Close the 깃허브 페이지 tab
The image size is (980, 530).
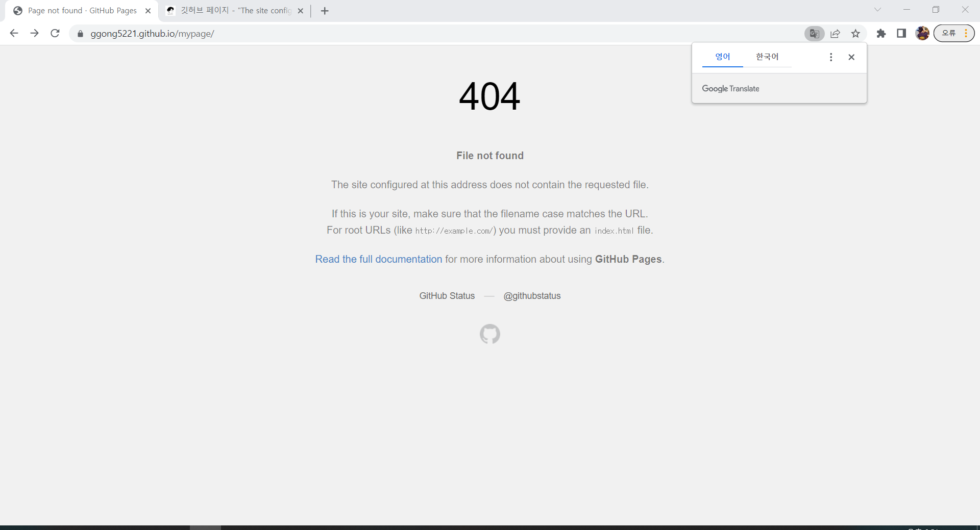301,11
